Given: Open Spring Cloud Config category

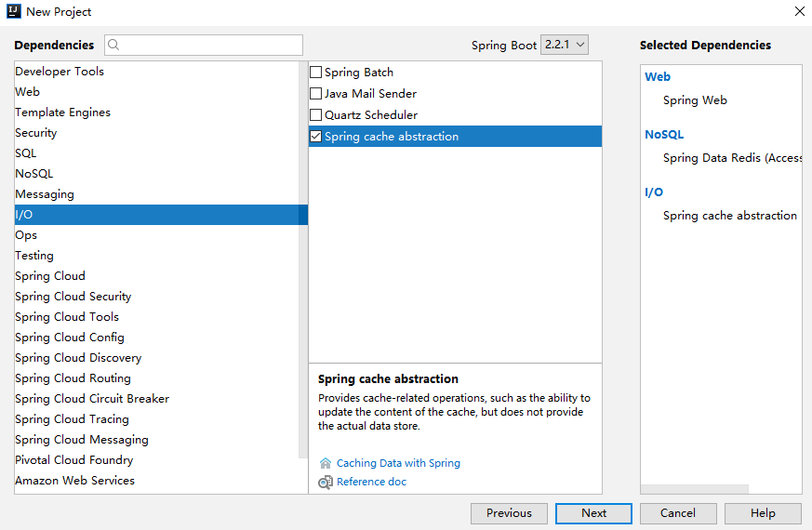Looking at the screenshot, I should coord(156,337).
